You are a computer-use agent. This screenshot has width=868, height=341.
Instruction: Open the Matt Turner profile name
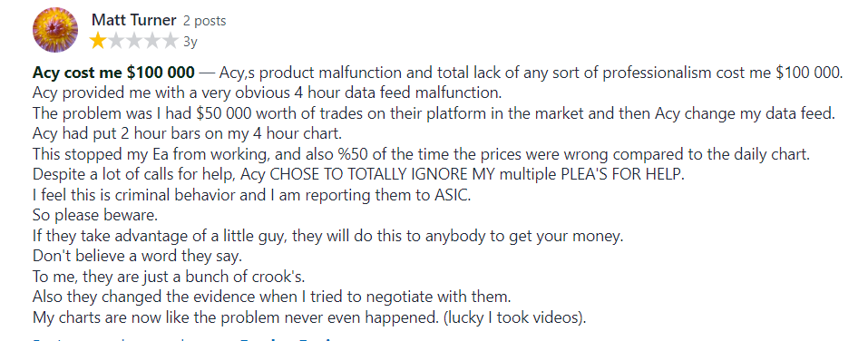coord(133,21)
